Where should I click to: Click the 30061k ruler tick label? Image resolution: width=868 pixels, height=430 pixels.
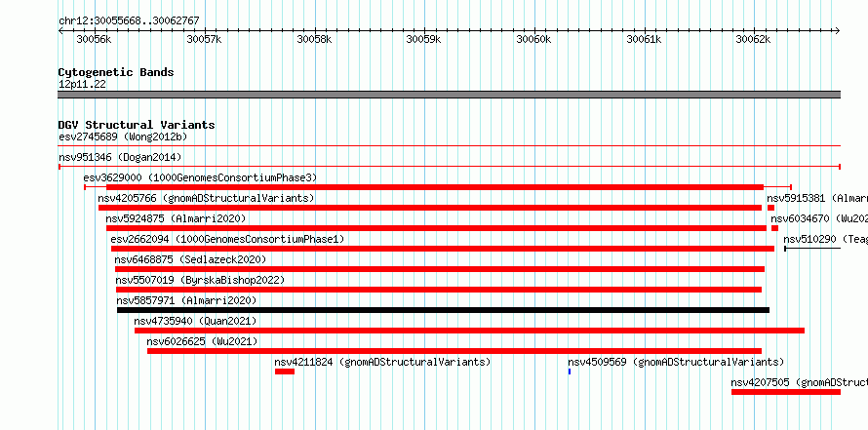(644, 39)
